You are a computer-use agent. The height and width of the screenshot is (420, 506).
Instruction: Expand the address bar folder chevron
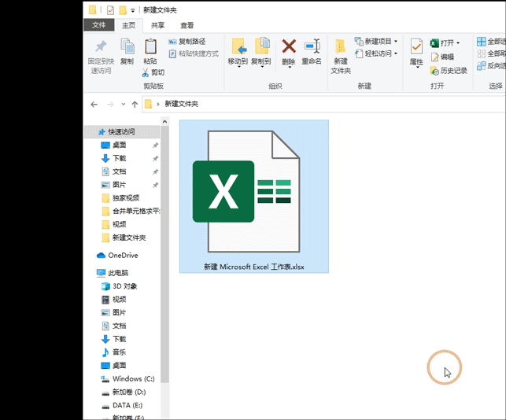click(158, 104)
